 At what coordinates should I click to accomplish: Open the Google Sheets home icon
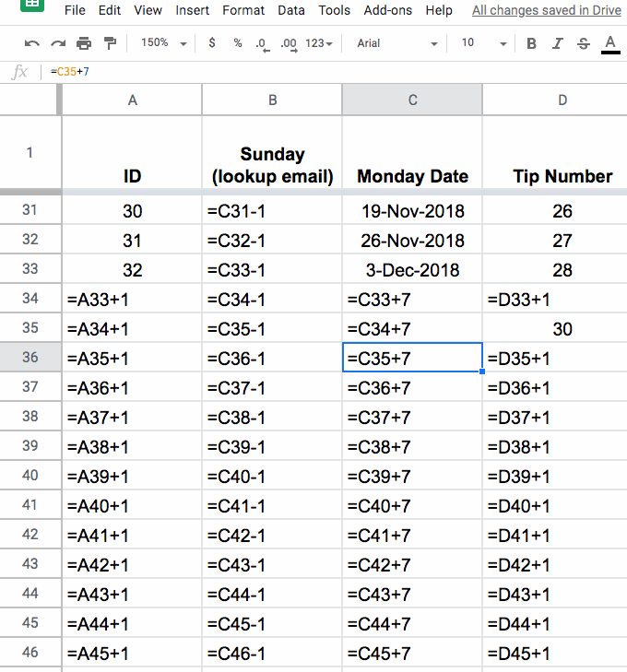tap(32, 5)
